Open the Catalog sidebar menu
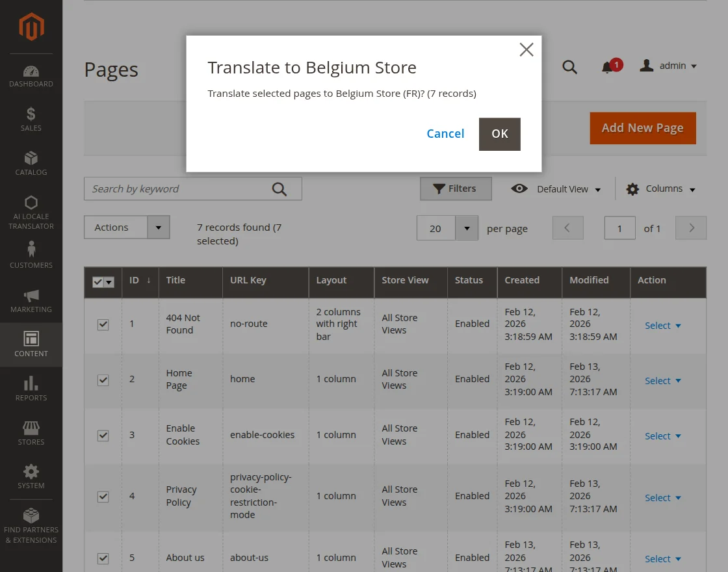Viewport: 728px width, 572px height. [x=31, y=163]
